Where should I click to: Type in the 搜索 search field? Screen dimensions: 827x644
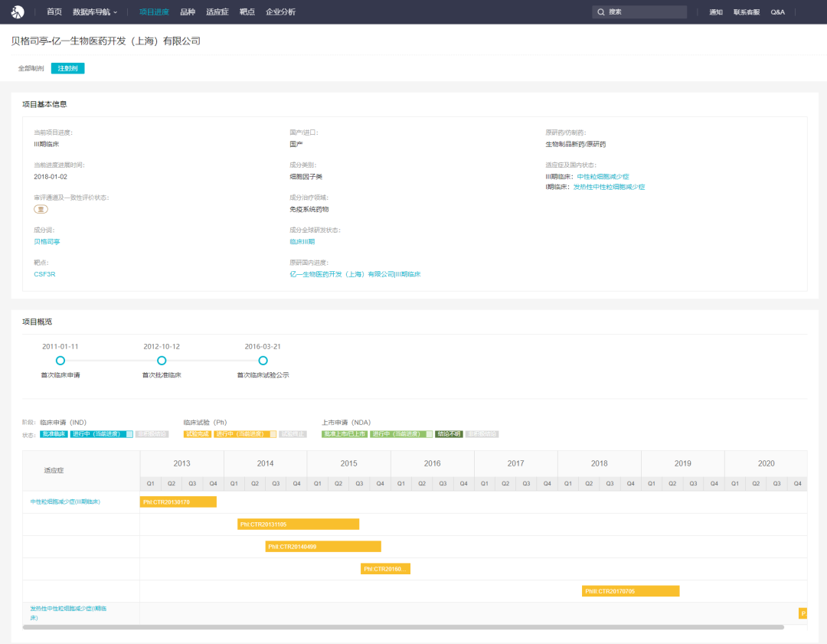643,12
